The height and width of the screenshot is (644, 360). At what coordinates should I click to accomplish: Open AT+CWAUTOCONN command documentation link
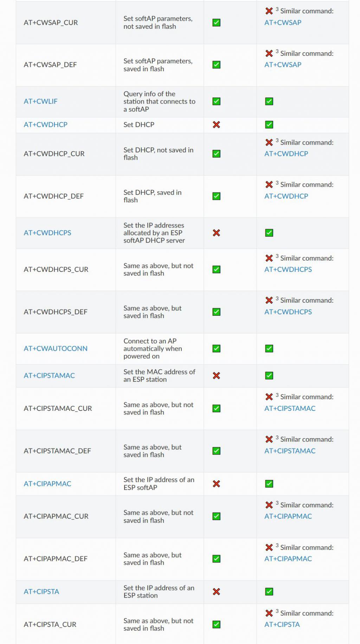(x=56, y=349)
